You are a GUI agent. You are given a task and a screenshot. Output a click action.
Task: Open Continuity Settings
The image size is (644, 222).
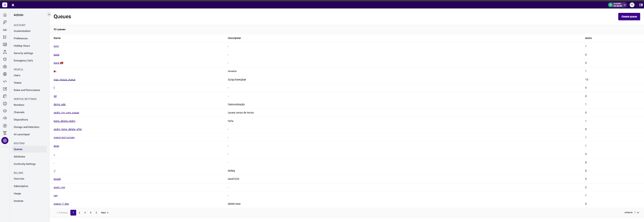25,164
